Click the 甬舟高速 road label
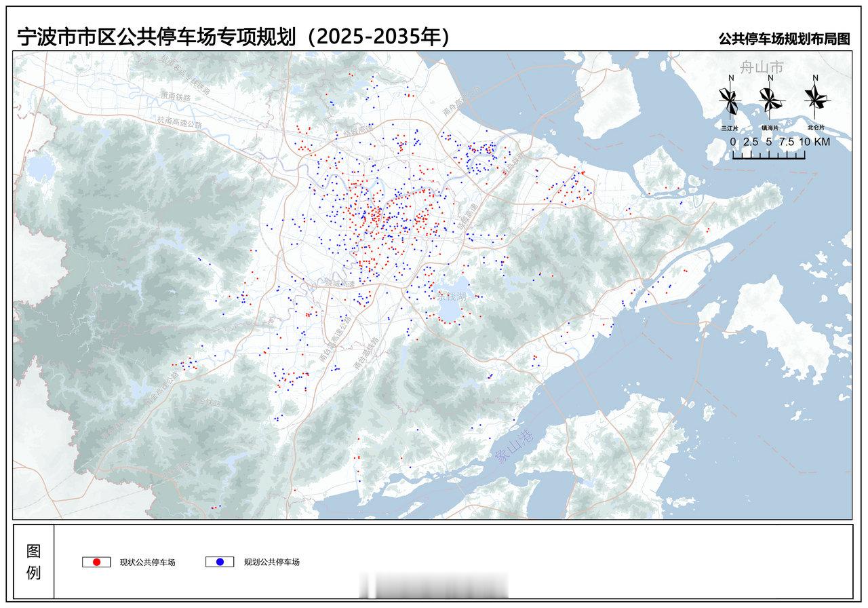Viewport: 868px width, 608px height. pyautogui.click(x=461, y=100)
